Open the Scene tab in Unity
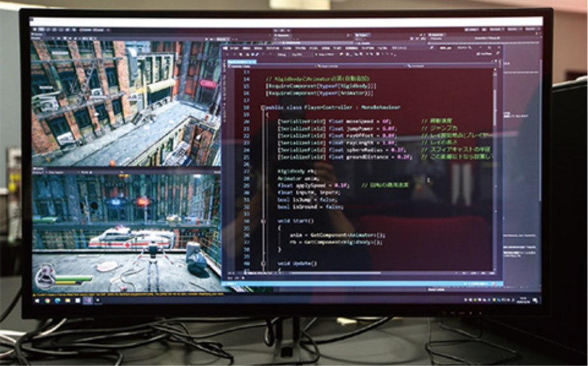 pyautogui.click(x=38, y=34)
